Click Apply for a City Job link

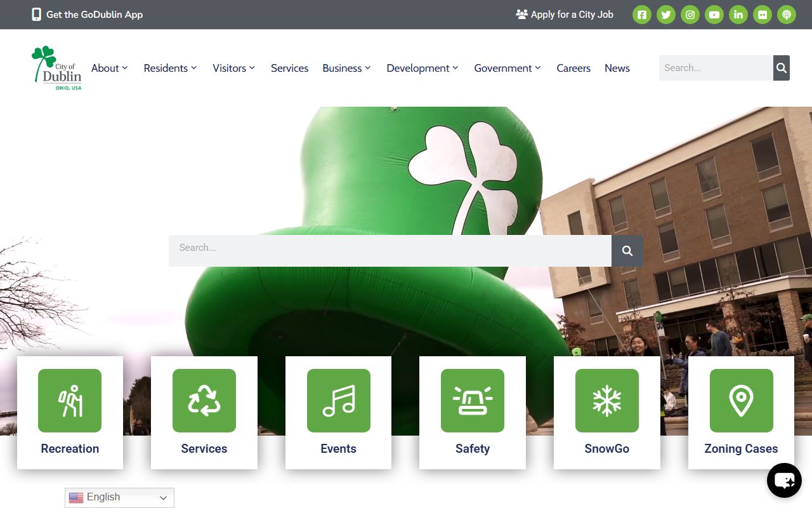565,15
